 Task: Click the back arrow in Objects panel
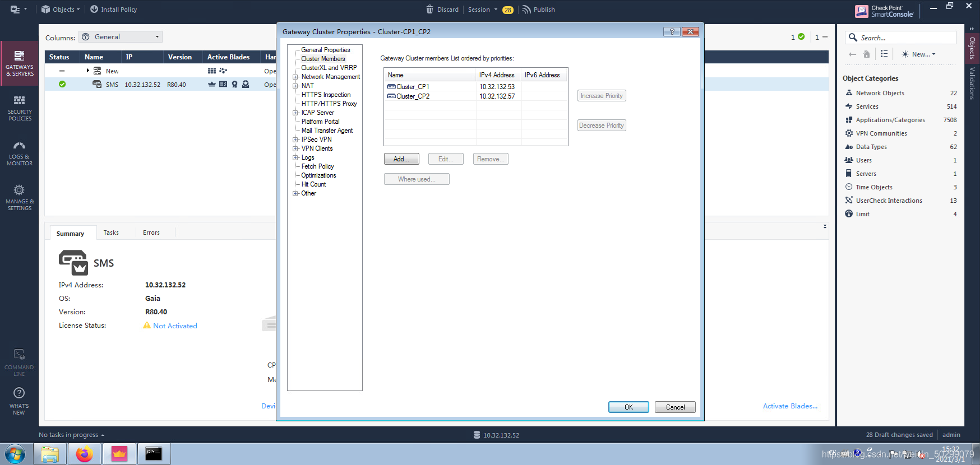pos(853,54)
